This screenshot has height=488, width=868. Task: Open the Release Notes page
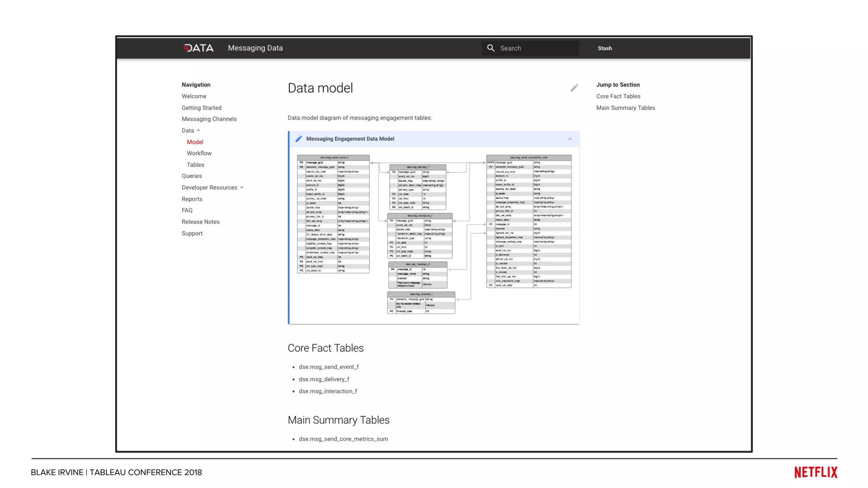pos(200,222)
